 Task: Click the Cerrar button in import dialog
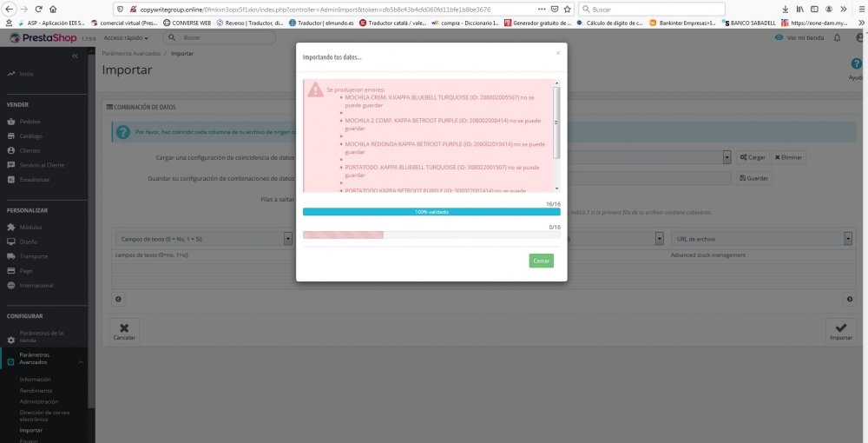pyautogui.click(x=541, y=261)
